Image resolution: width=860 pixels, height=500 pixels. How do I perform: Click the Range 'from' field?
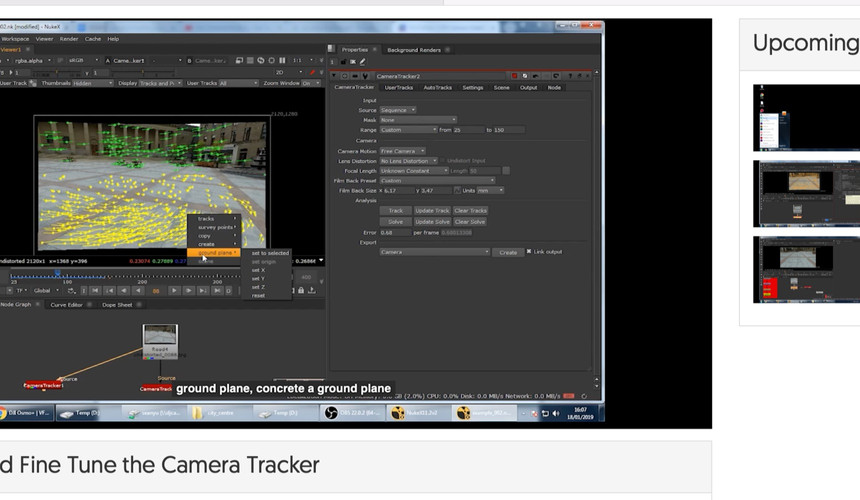tap(468, 130)
